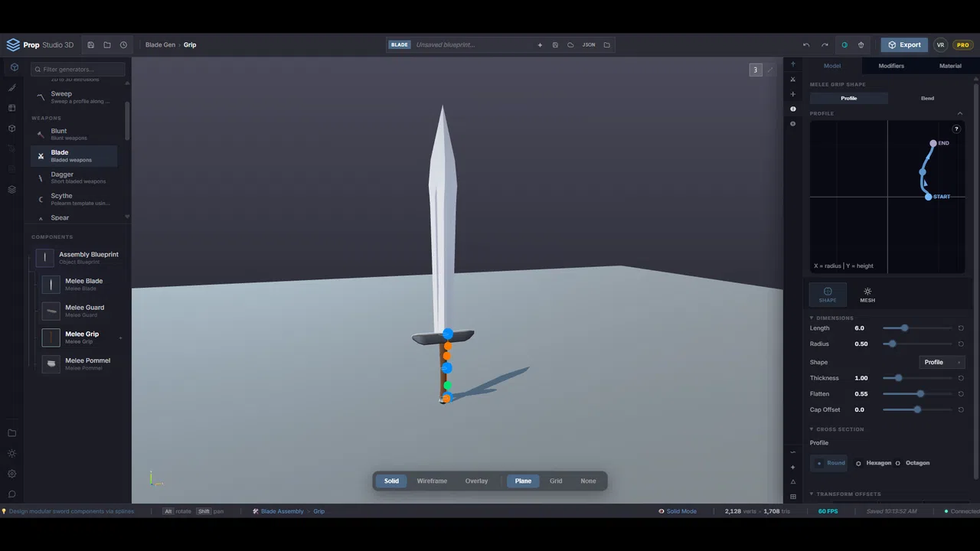Image resolution: width=980 pixels, height=551 pixels.
Task: Adjust the Length slider
Action: click(917, 328)
